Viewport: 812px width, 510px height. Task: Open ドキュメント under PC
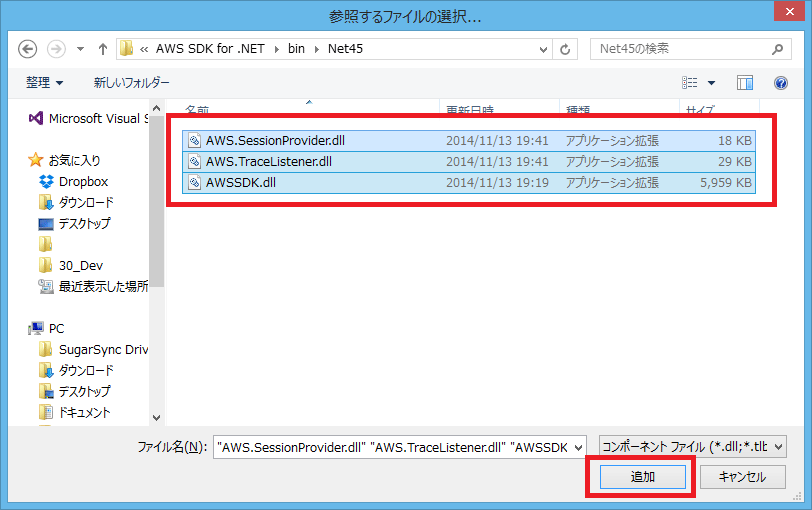[x=75, y=413]
